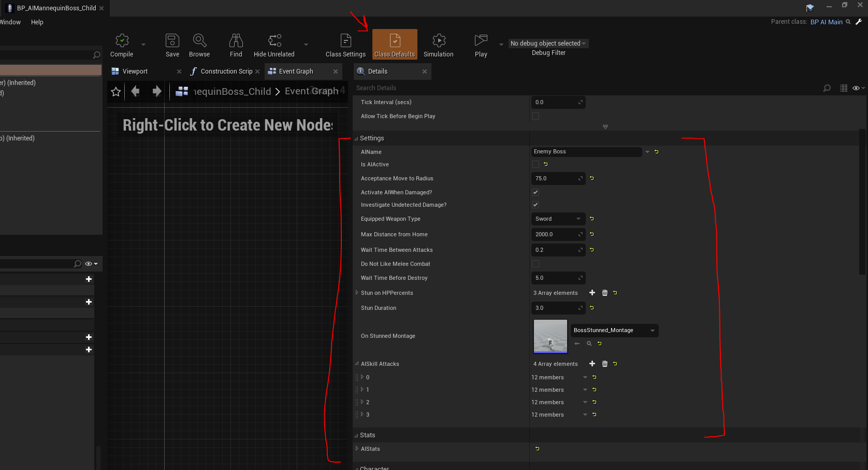Navigate forward in graph history
The height and width of the screenshot is (470, 868).
point(157,92)
